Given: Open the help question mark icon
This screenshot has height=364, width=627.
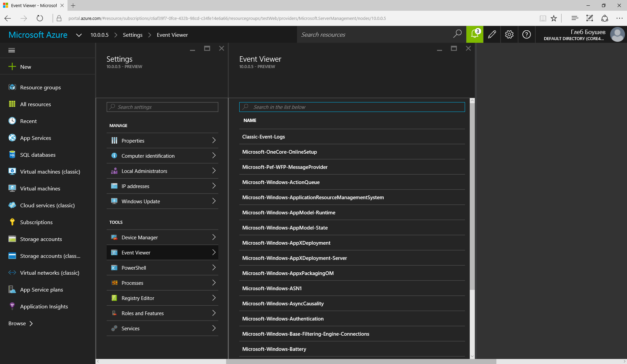Looking at the screenshot, I should tap(526, 34).
